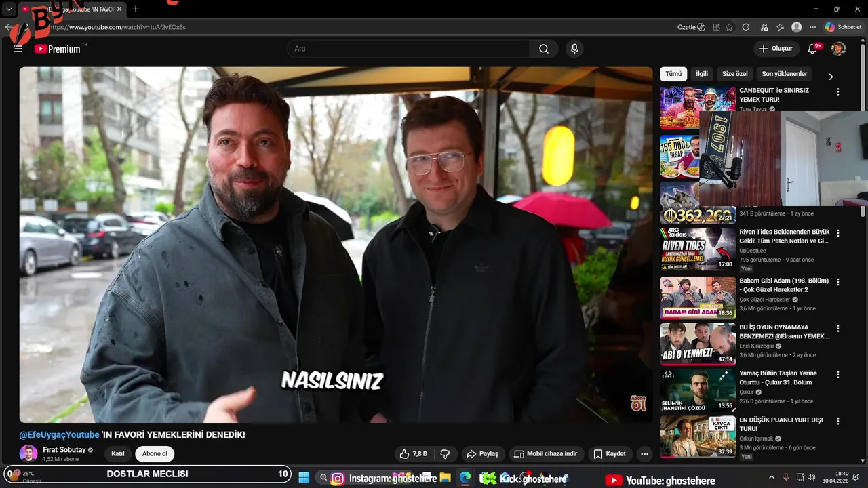The width and height of the screenshot is (868, 488).
Task: Click the microphone tray icon
Action: 786,478
